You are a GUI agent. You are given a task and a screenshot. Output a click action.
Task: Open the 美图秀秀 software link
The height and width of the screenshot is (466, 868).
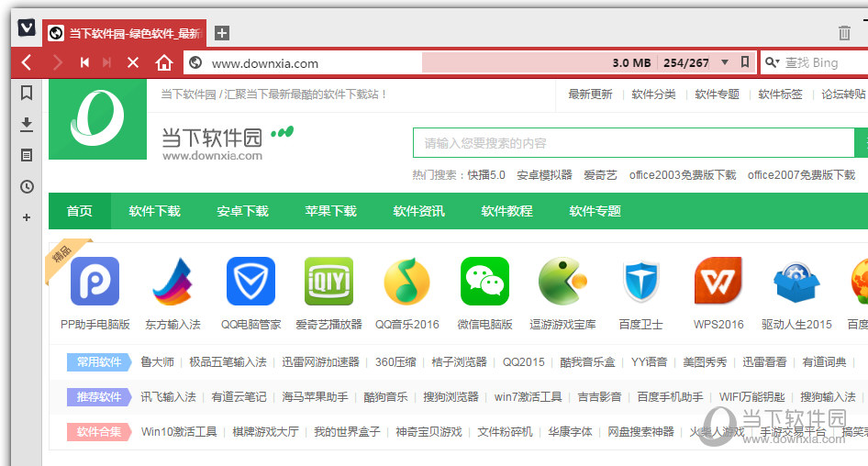[x=705, y=362]
